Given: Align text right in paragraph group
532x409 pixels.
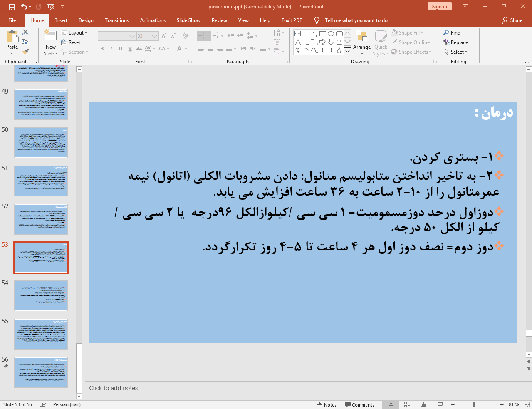Looking at the screenshot, I should coord(220,49).
